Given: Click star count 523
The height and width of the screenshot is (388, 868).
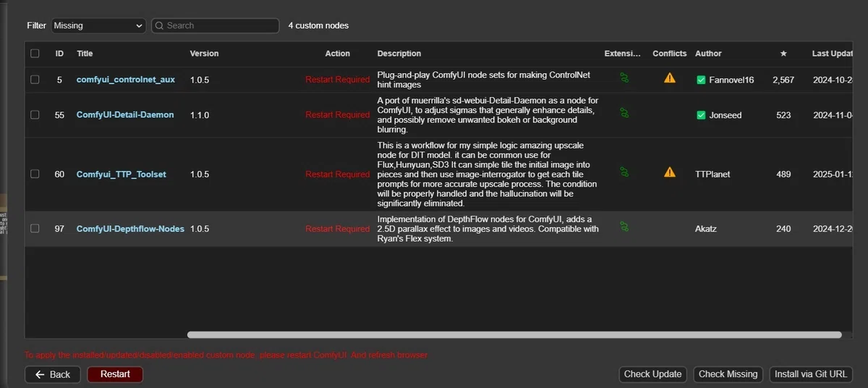Looking at the screenshot, I should tap(783, 115).
